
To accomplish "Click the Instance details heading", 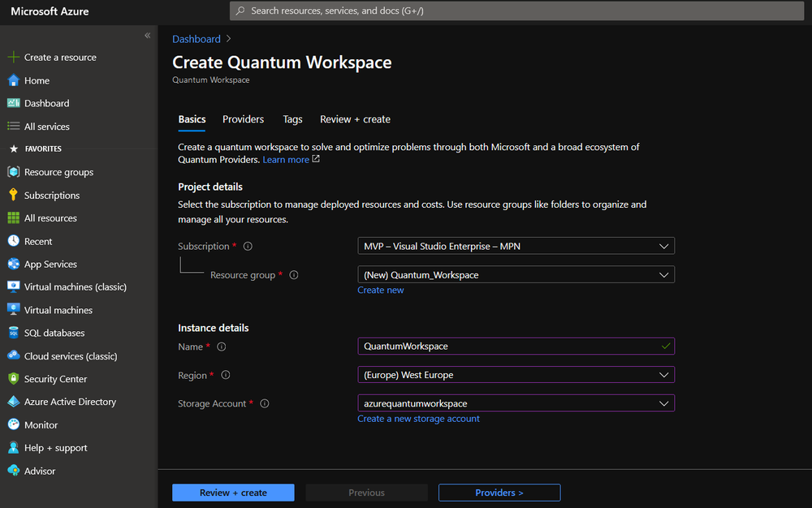I will tap(214, 328).
